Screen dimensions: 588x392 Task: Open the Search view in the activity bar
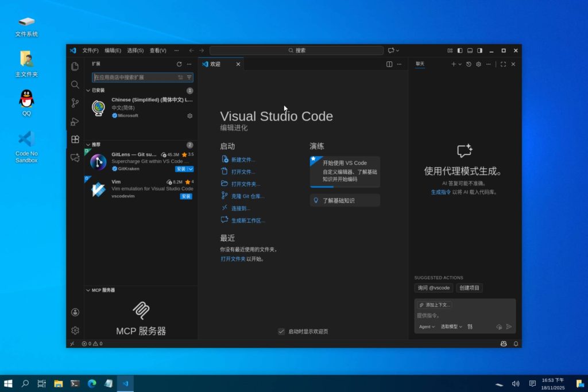pyautogui.click(x=75, y=85)
